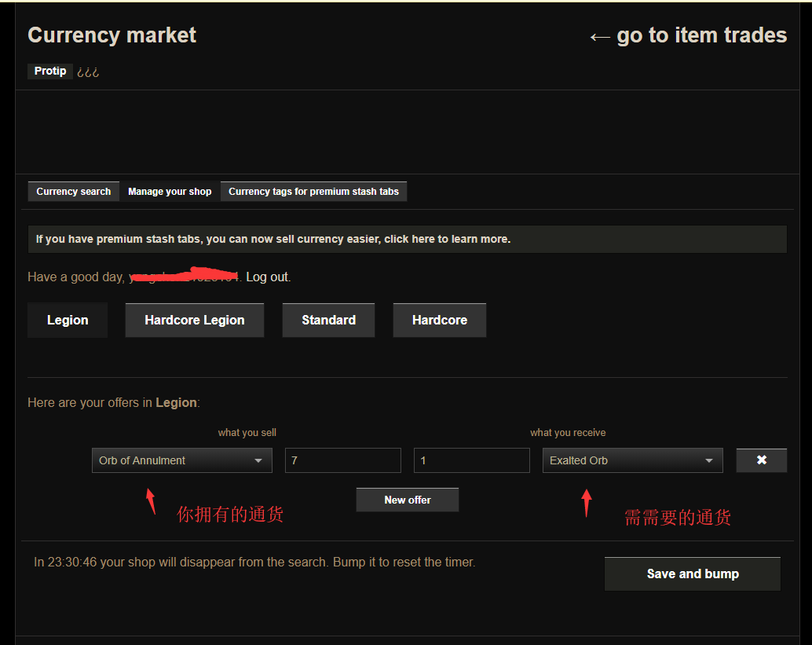Open Currency tags for premium stash tabs
812x645 pixels.
click(313, 192)
